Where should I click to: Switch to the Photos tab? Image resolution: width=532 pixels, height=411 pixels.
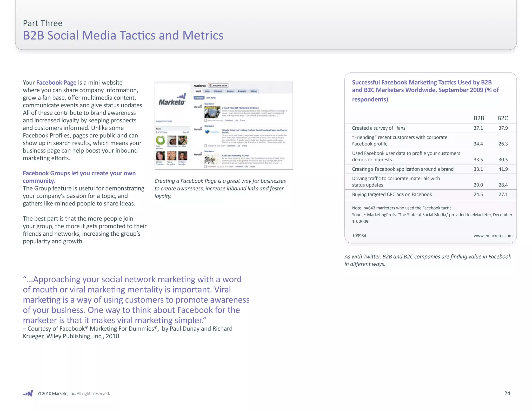pyautogui.click(x=218, y=91)
